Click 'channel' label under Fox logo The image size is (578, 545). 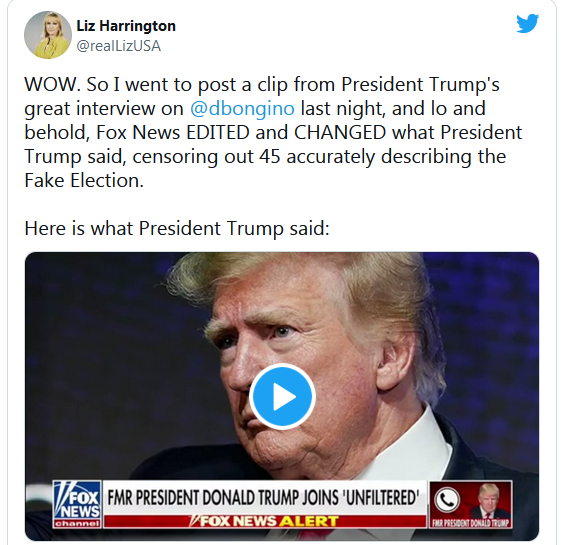77,524
